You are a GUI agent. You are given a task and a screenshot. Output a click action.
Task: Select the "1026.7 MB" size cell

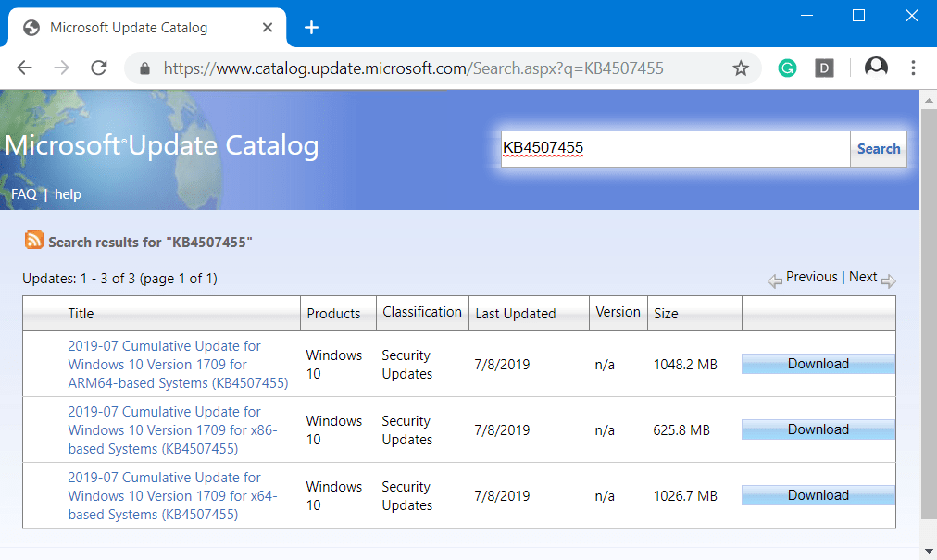685,495
